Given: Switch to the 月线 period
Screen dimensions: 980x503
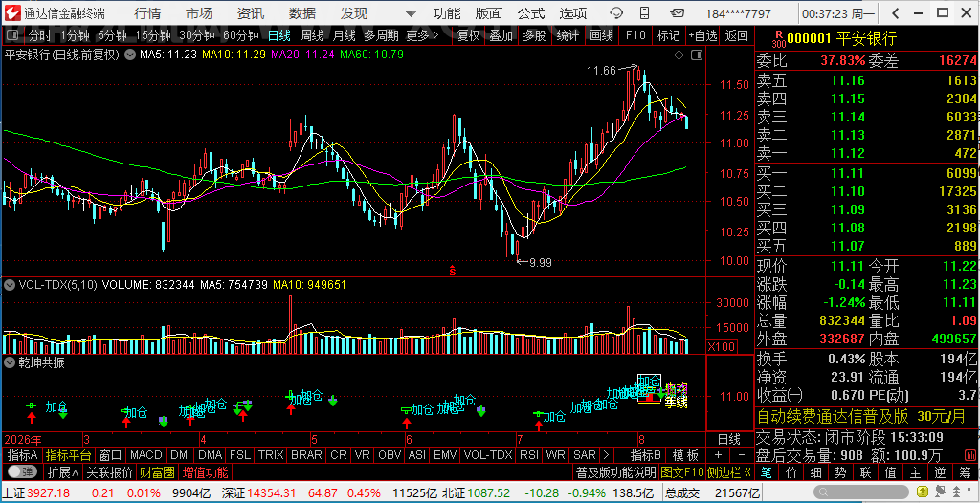Looking at the screenshot, I should tap(344, 36).
